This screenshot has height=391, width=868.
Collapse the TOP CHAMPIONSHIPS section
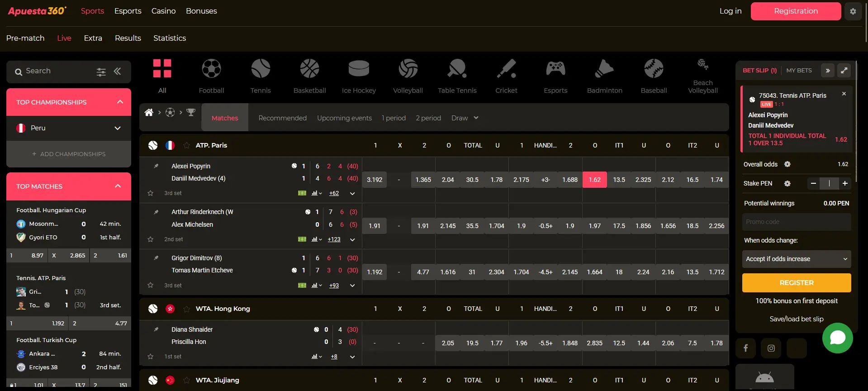120,102
